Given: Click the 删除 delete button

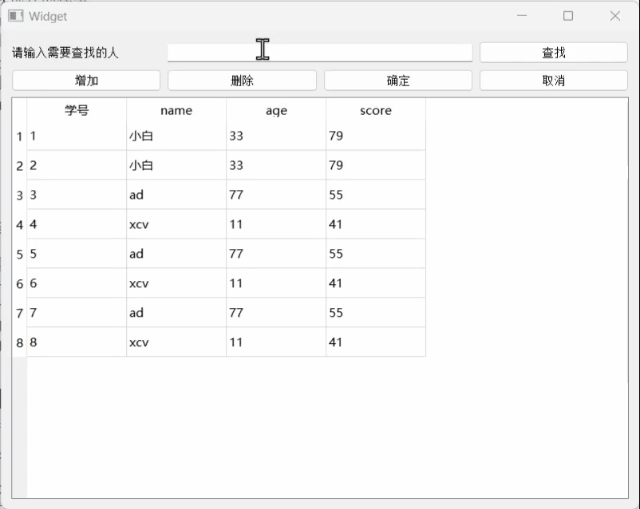Looking at the screenshot, I should click(242, 80).
